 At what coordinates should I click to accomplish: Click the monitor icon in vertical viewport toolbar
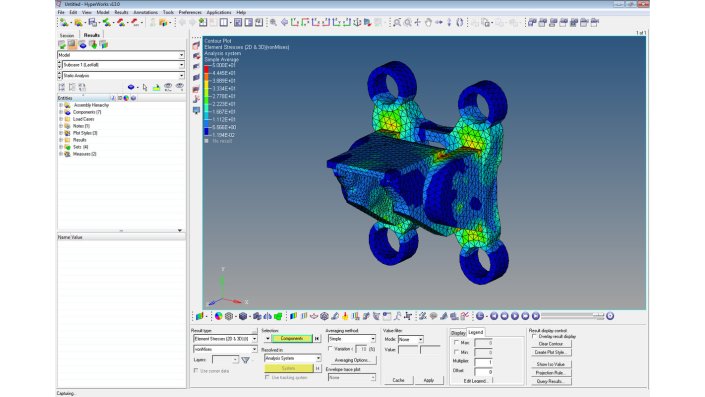click(196, 110)
